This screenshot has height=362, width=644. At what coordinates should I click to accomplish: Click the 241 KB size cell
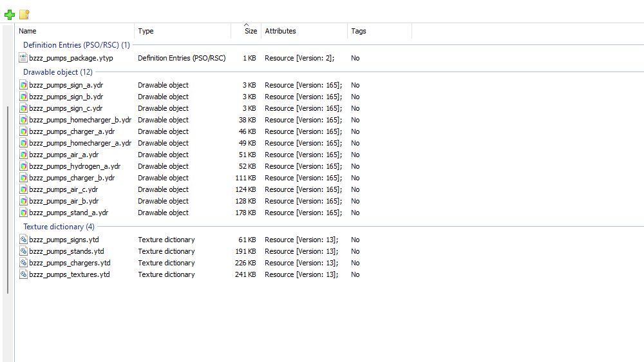245,274
